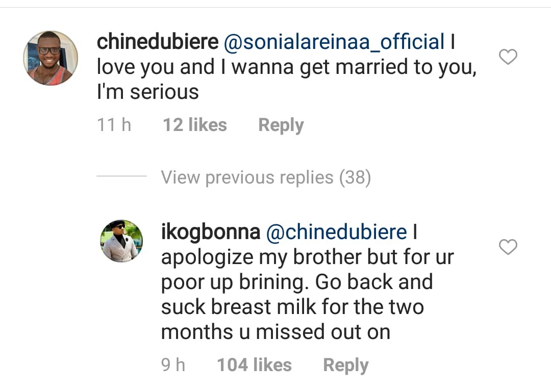Select the 11 h timestamp

click(x=114, y=125)
